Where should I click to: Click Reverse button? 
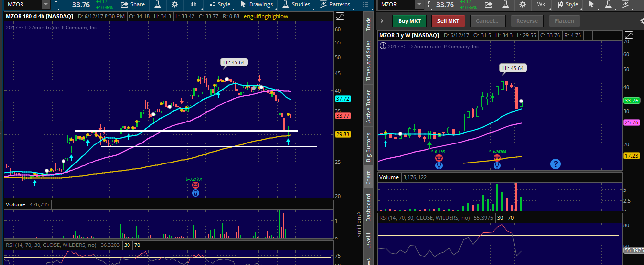(x=527, y=21)
